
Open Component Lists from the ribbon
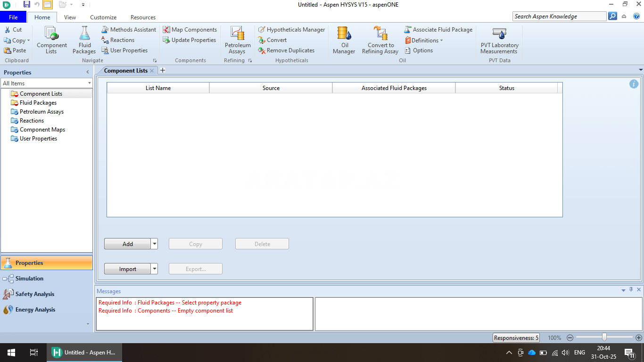tap(52, 40)
